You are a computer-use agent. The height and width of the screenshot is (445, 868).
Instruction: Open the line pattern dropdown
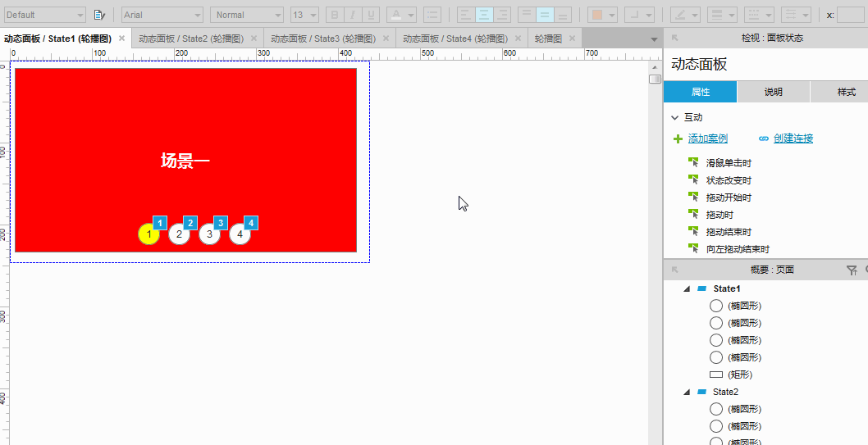pyautogui.click(x=769, y=15)
